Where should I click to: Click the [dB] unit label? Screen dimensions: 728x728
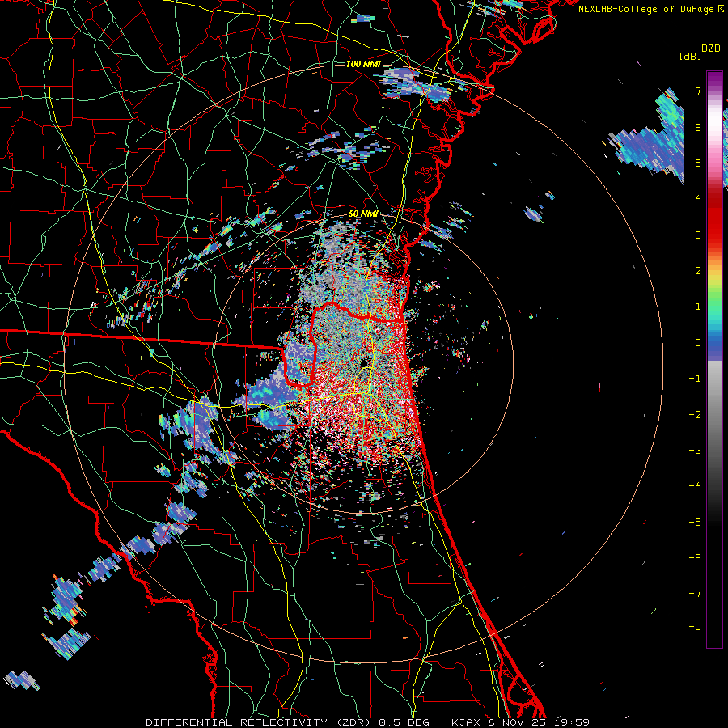click(x=690, y=56)
